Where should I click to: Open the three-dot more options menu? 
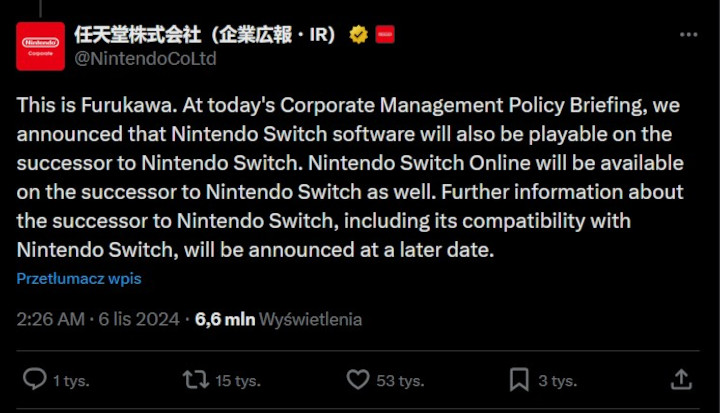pos(688,34)
